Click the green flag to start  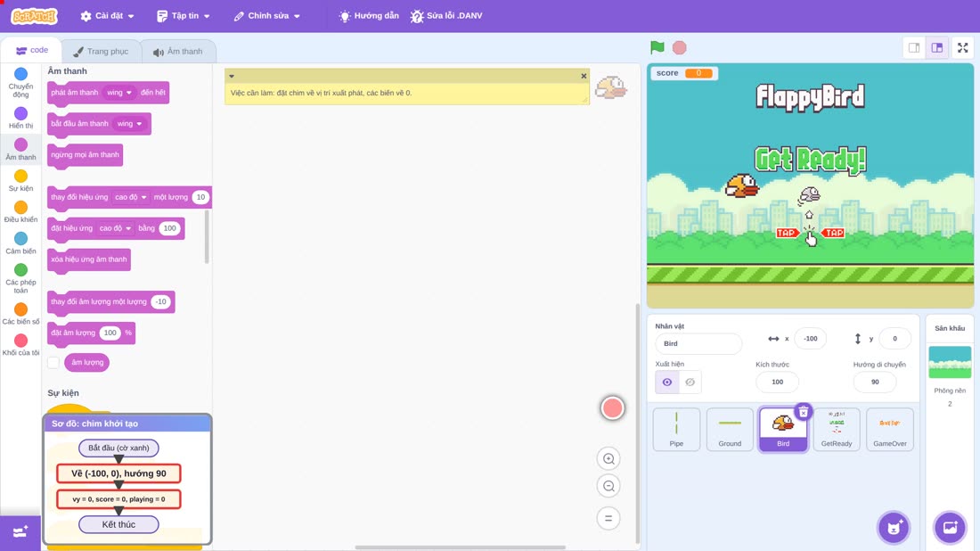[x=657, y=47]
